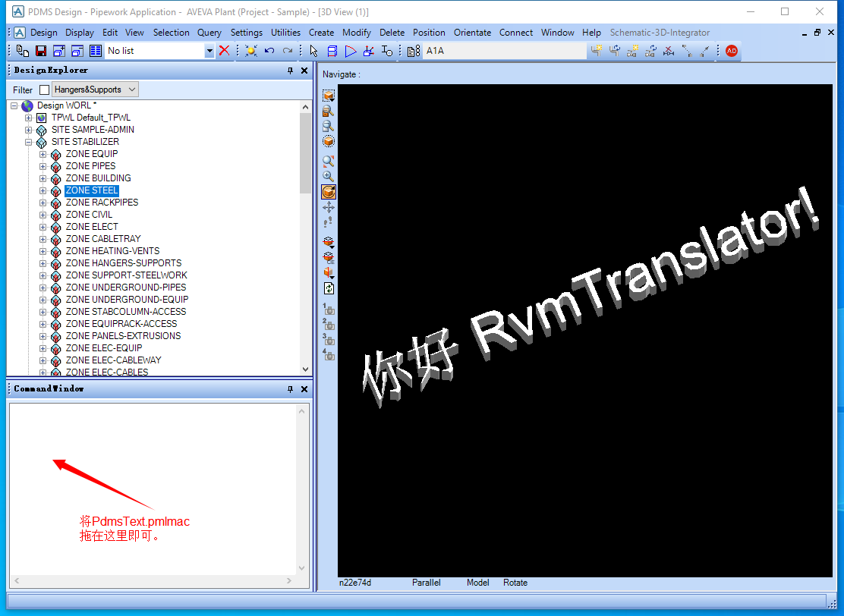Viewport: 844px width, 616px height.
Task: Click the refresh view green arrows icon
Action: click(x=329, y=288)
